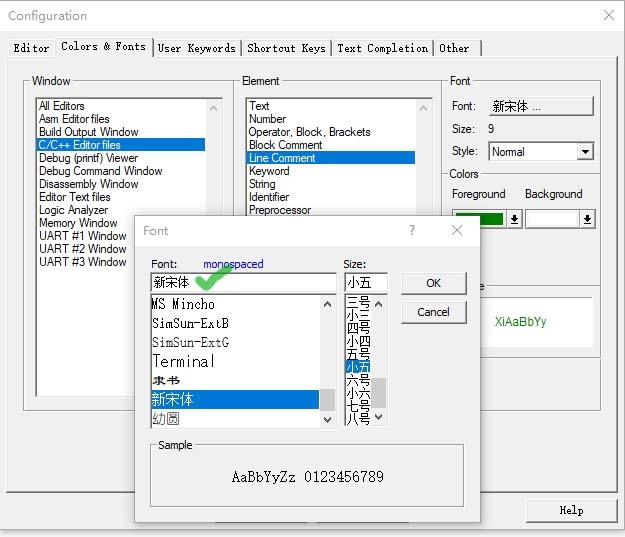
Task: Select All Editors in Window list
Action: pos(121,106)
